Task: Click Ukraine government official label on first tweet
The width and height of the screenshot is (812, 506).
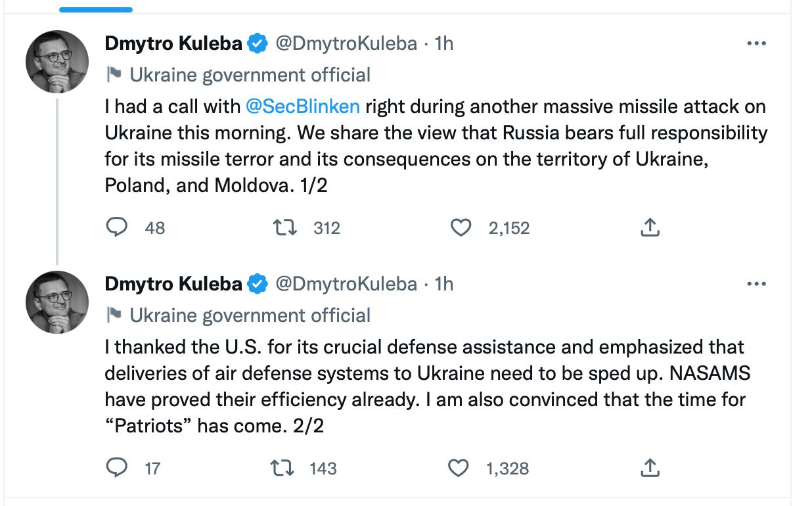Action: [250, 75]
